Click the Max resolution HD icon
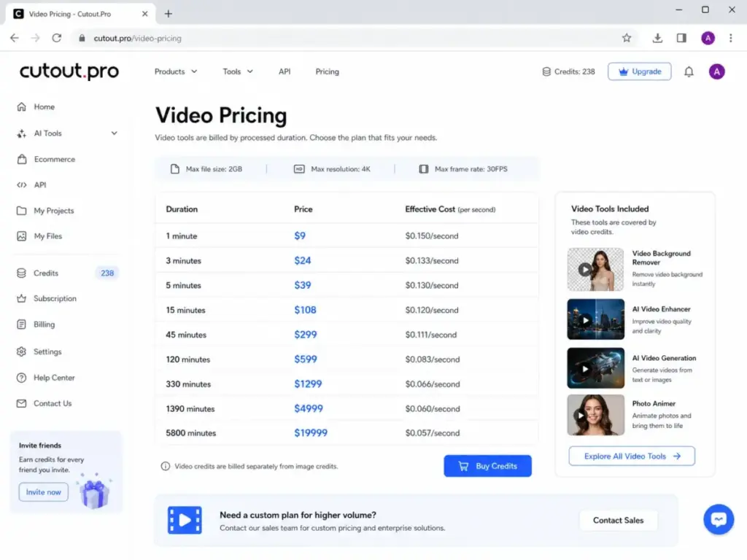 (298, 169)
